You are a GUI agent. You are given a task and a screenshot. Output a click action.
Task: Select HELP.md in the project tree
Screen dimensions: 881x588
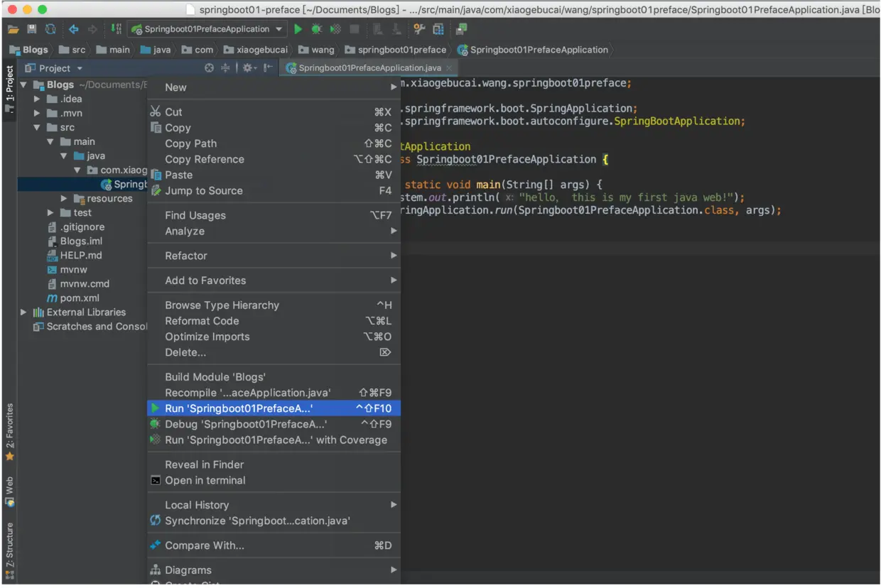pyautogui.click(x=74, y=256)
